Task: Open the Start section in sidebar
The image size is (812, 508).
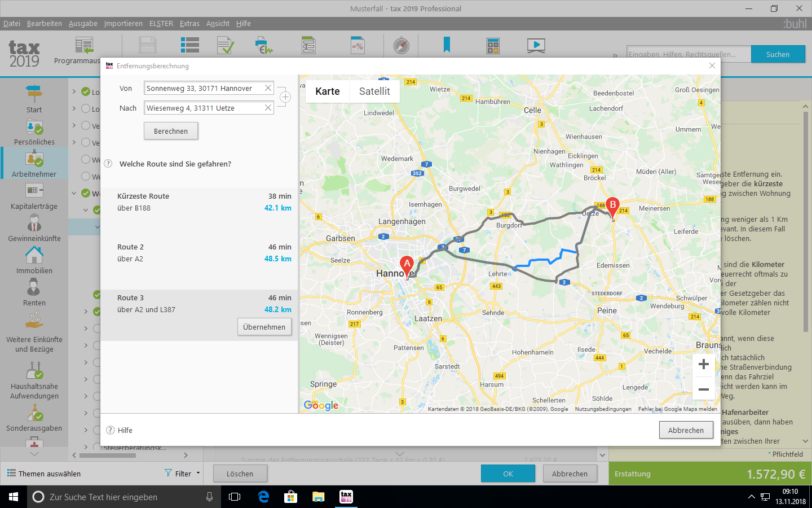Action: click(34, 99)
